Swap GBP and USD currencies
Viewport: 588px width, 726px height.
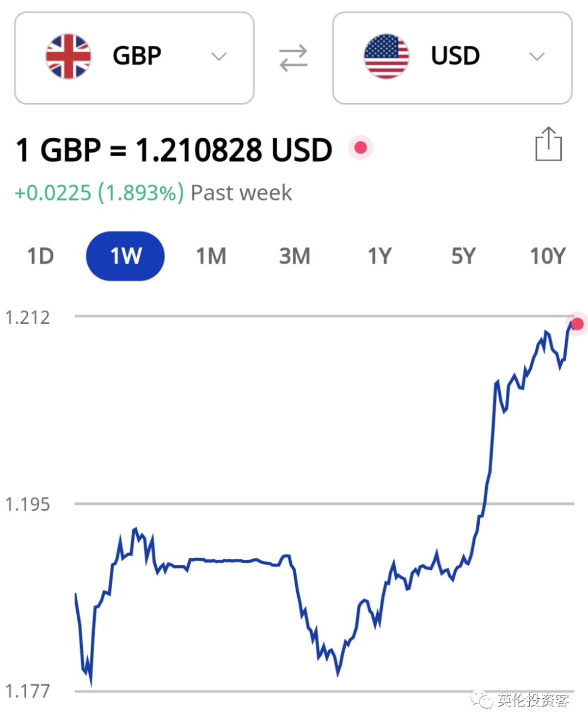(x=293, y=58)
